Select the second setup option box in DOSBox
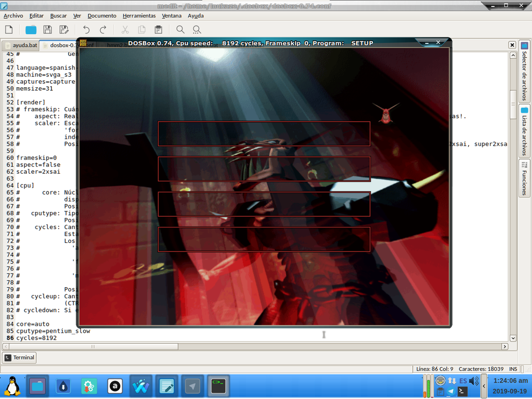532x399 pixels. click(264, 169)
